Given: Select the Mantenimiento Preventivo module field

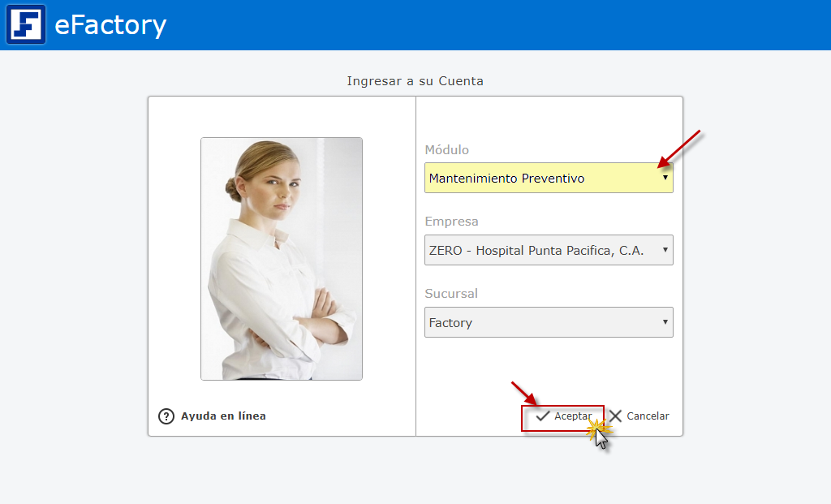Looking at the screenshot, I should 536,178.
